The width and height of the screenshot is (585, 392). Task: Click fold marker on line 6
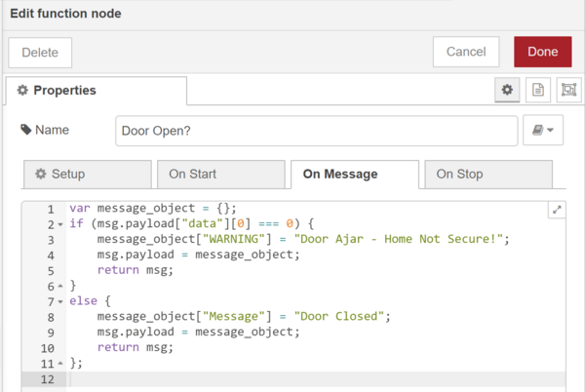click(x=60, y=286)
